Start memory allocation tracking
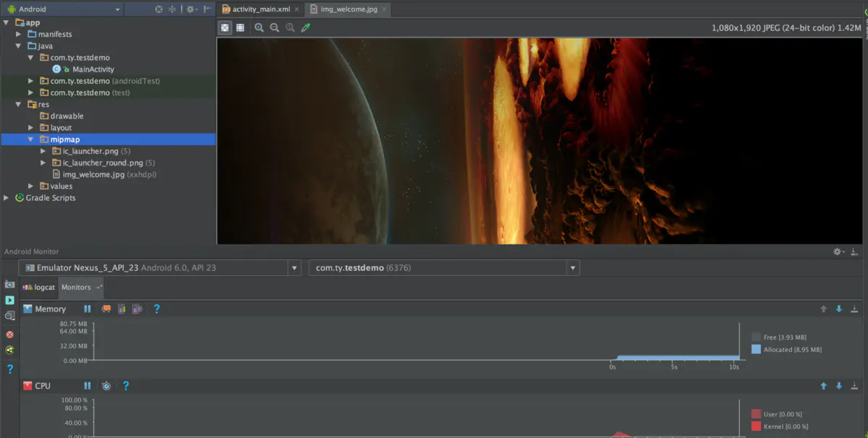This screenshot has height=438, width=868. [137, 309]
